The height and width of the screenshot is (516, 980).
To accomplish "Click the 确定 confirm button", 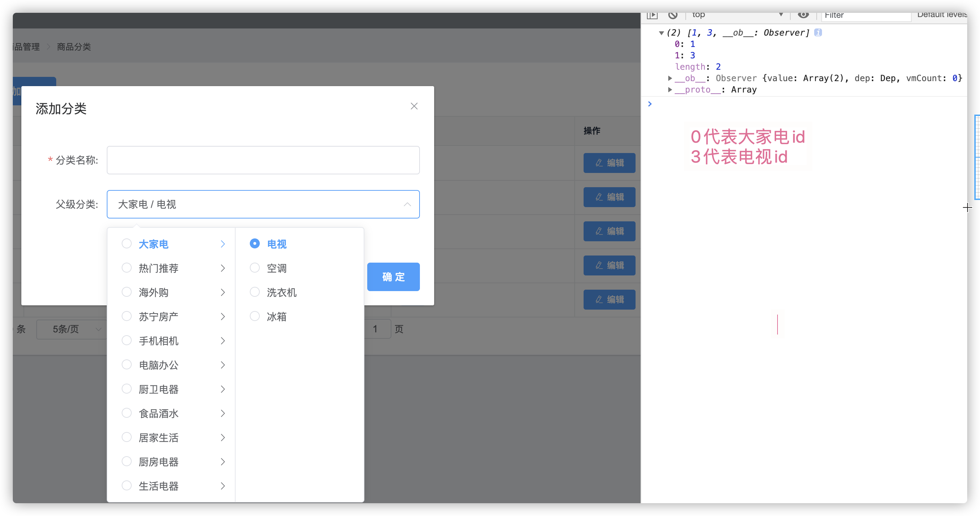I will (x=393, y=277).
